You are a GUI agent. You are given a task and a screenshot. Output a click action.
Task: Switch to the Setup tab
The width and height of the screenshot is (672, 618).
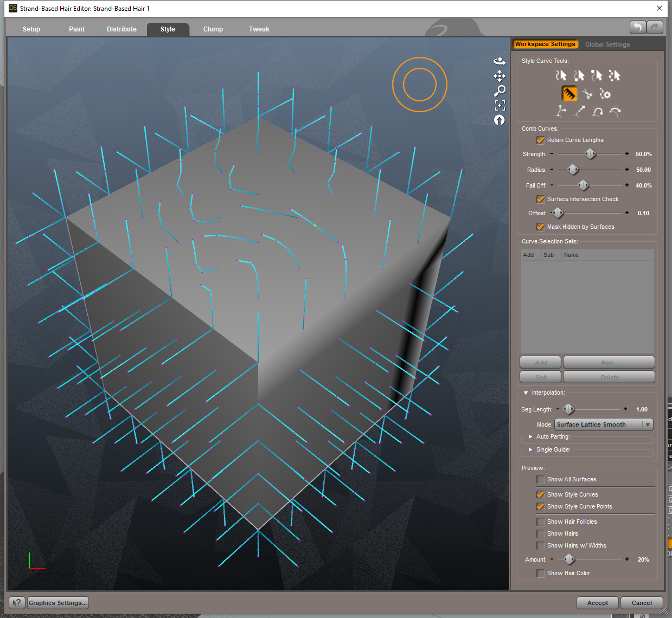(x=31, y=29)
